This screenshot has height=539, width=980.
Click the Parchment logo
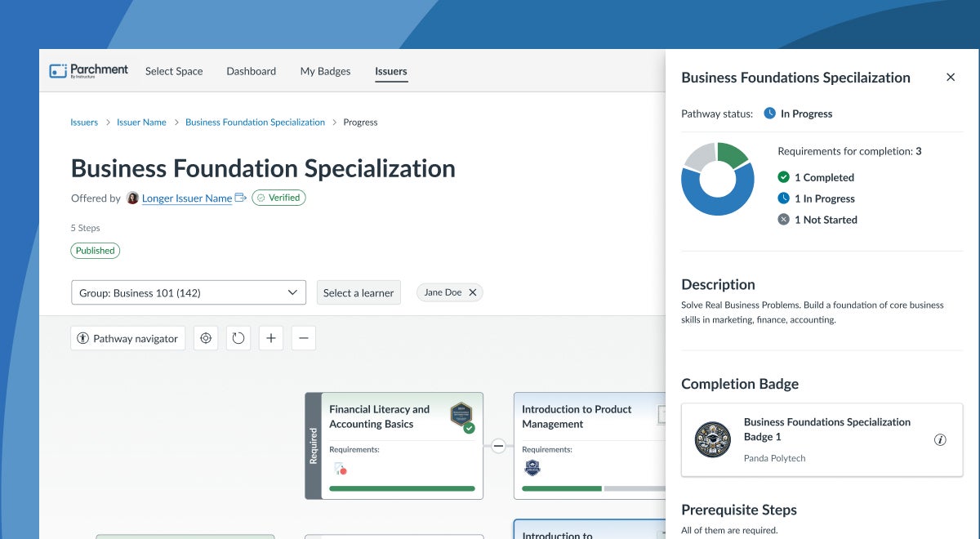[x=89, y=71]
